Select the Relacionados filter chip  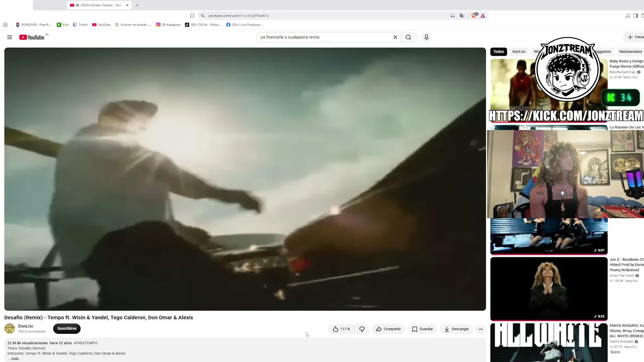(x=630, y=51)
